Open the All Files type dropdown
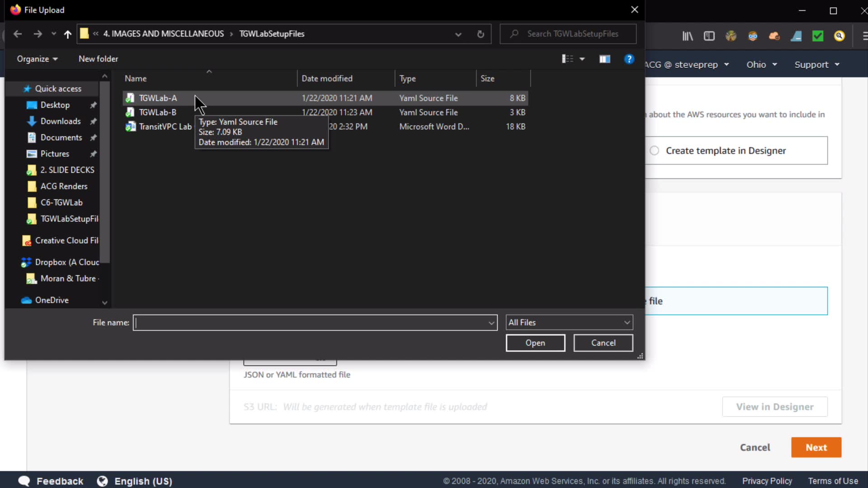This screenshot has width=868, height=488. [569, 322]
